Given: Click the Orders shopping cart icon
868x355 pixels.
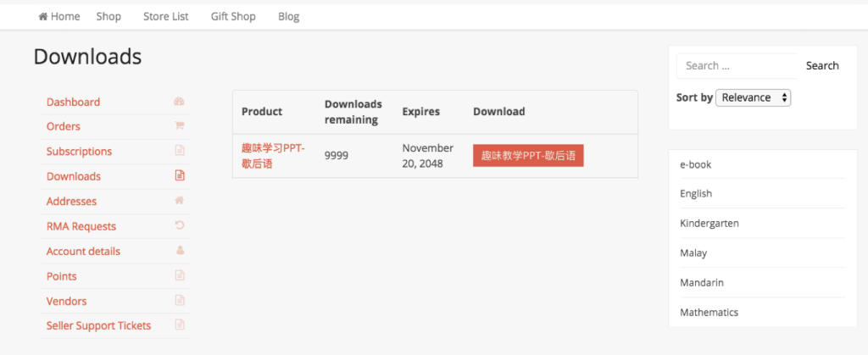Looking at the screenshot, I should click(179, 126).
